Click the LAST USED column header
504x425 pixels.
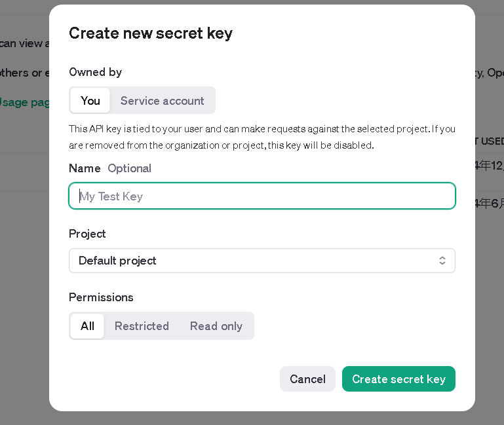tap(489, 141)
